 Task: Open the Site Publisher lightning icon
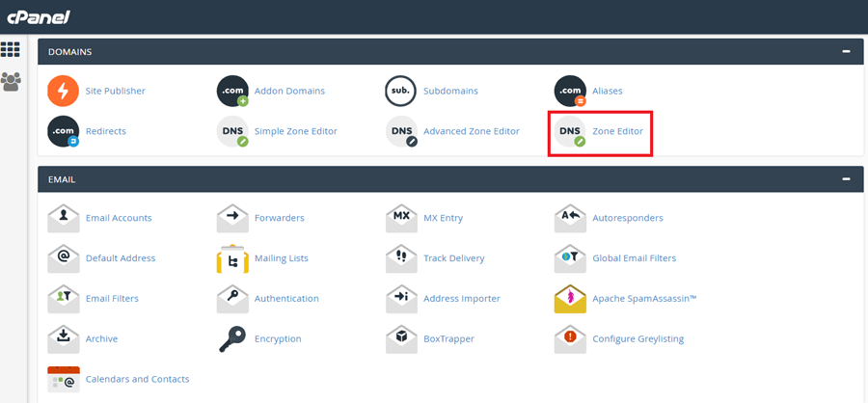pyautogui.click(x=63, y=91)
